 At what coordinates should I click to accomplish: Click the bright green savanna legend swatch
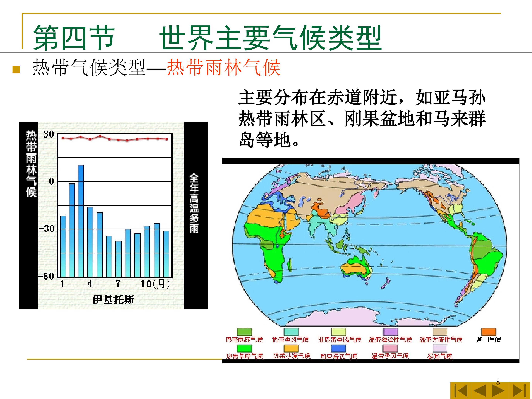coord(244,349)
